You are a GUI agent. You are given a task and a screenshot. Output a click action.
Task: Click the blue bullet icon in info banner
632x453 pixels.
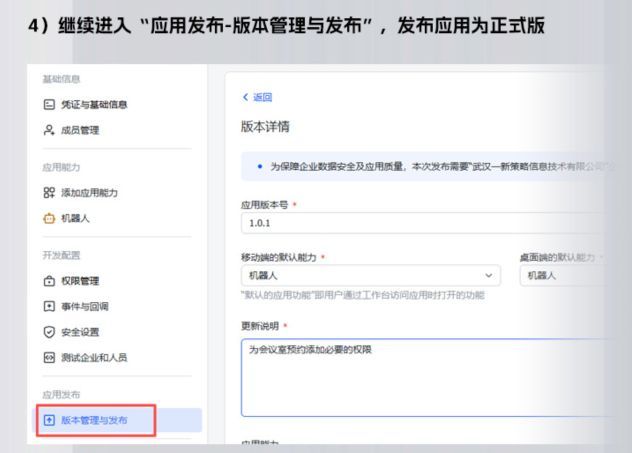tap(260, 166)
